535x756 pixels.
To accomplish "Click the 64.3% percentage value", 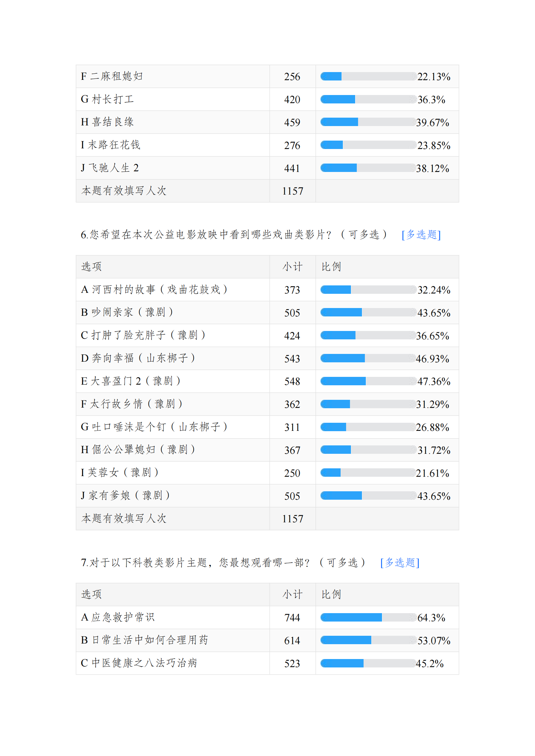I will click(431, 618).
